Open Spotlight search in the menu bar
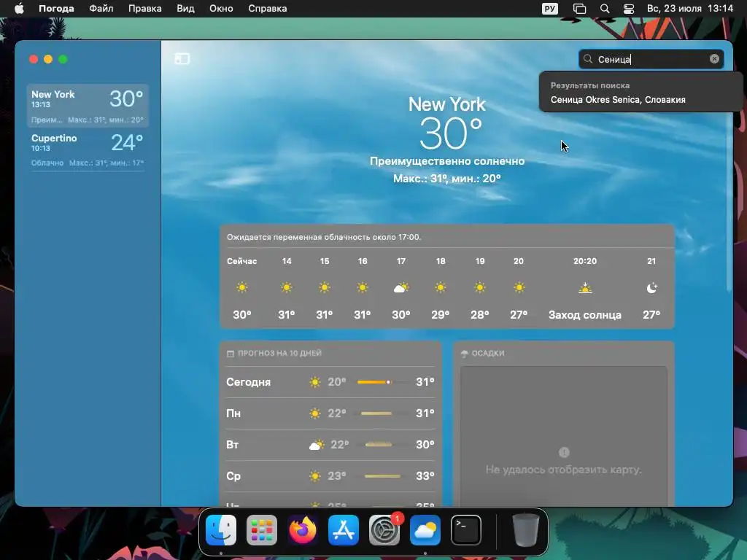The image size is (747, 560). coord(605,8)
